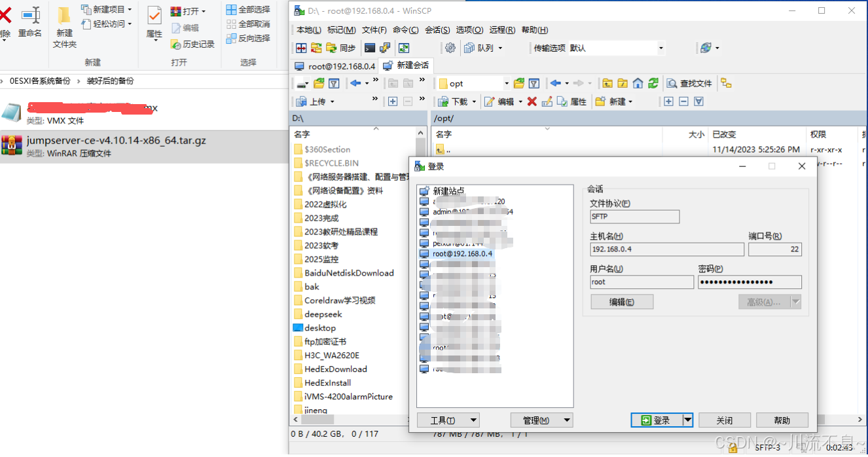Switch to the 新建会话 tab
868x457 pixels.
point(406,65)
